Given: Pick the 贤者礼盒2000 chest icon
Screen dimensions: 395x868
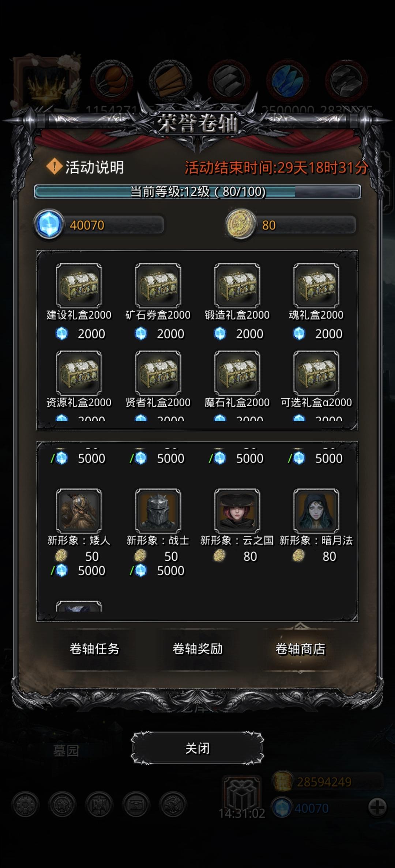Looking at the screenshot, I should [158, 373].
